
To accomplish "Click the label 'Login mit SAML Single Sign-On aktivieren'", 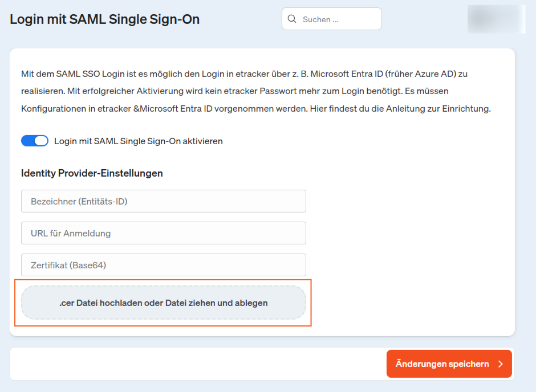I will (138, 141).
